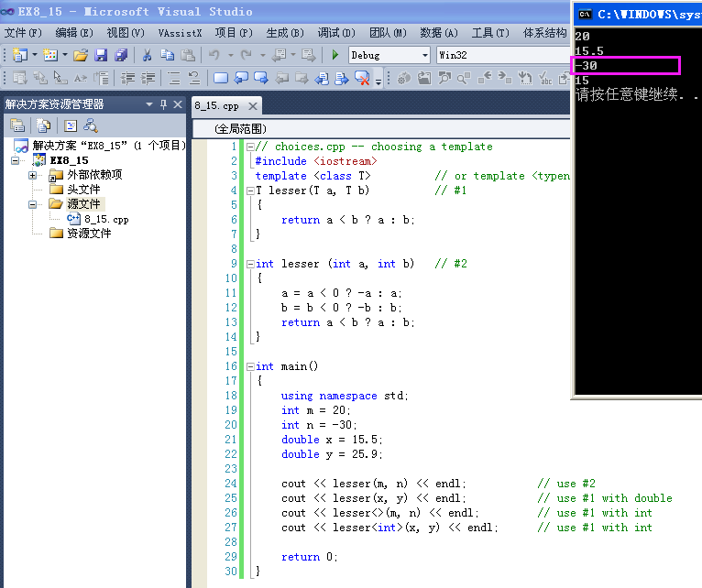Viewport: 702px width, 588px height.
Task: Cut selection with the scissors icon
Action: coord(147,55)
